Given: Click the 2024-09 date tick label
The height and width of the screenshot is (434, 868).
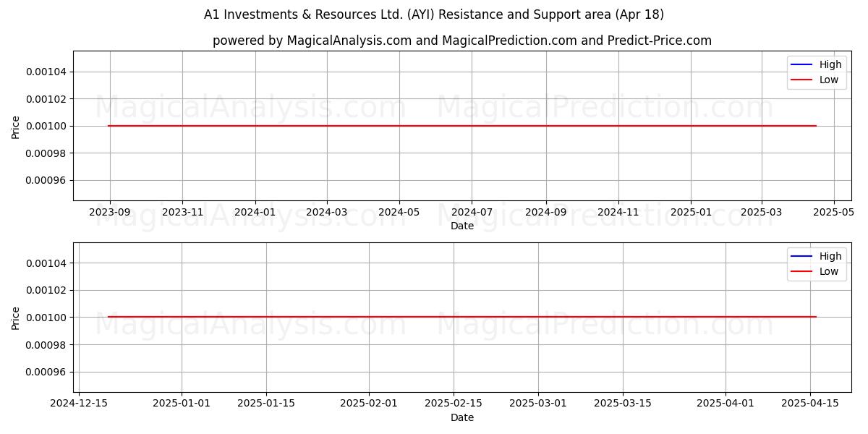Looking at the screenshot, I should pos(545,212).
